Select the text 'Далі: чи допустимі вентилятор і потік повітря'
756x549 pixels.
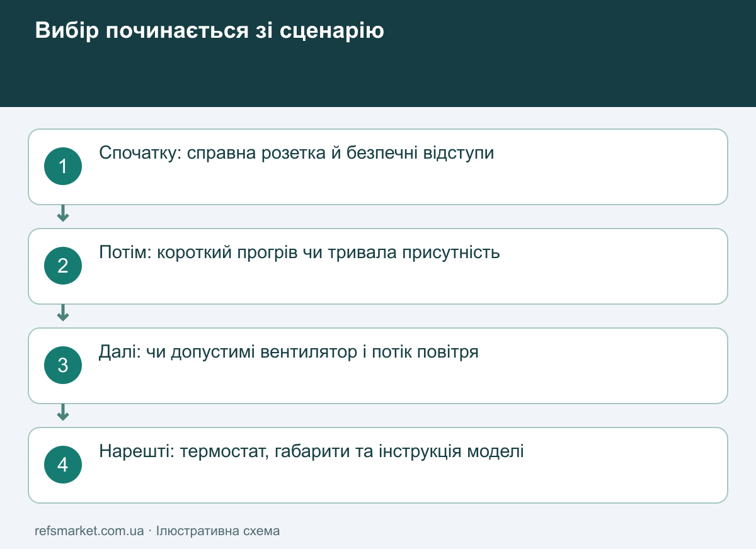(x=289, y=352)
